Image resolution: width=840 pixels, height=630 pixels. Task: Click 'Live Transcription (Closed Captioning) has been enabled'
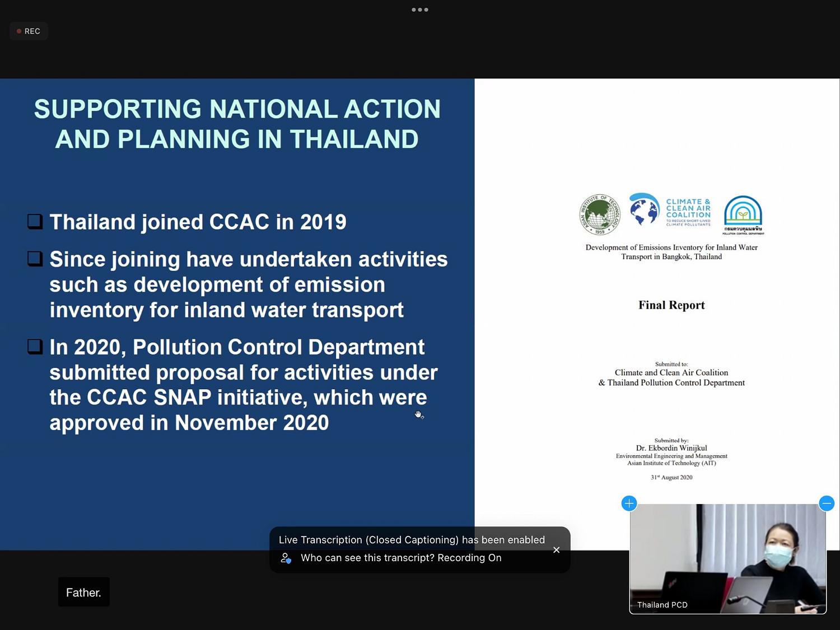(412, 540)
